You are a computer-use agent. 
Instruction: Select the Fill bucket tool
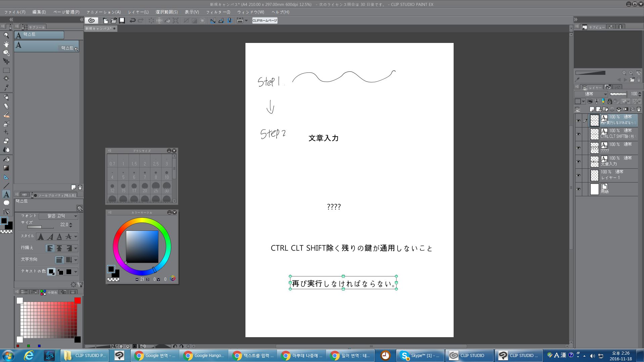click(6, 159)
